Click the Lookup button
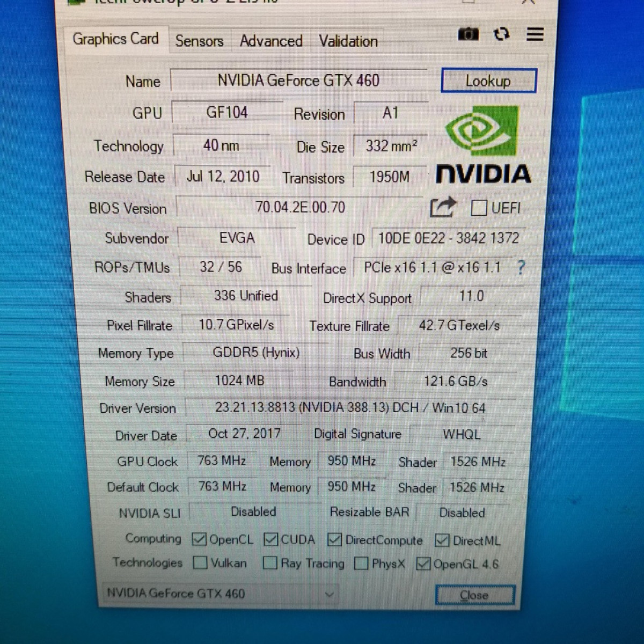The width and height of the screenshot is (644, 644). (x=488, y=81)
